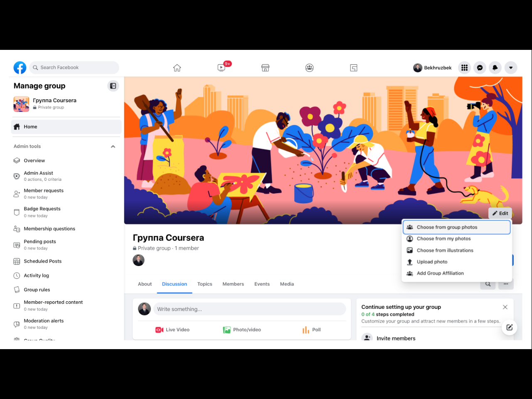Collapse the Admin tools section chevron
The height and width of the screenshot is (399, 532).
tap(113, 146)
